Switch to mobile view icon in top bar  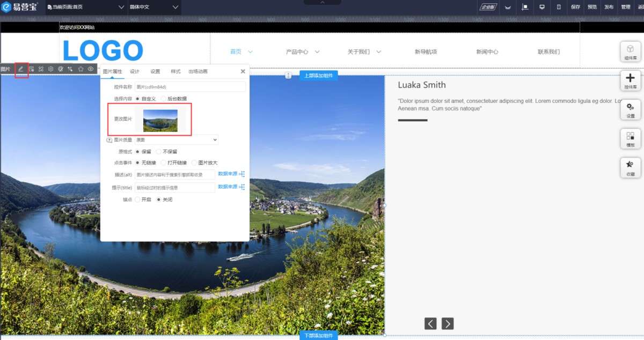[559, 7]
